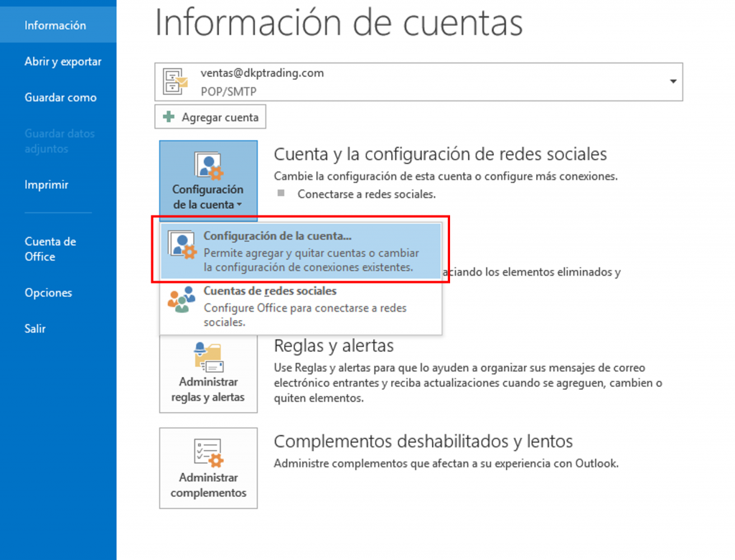This screenshot has height=560, width=735.
Task: Click the green plus icon for Agregar cuenta
Action: (169, 117)
